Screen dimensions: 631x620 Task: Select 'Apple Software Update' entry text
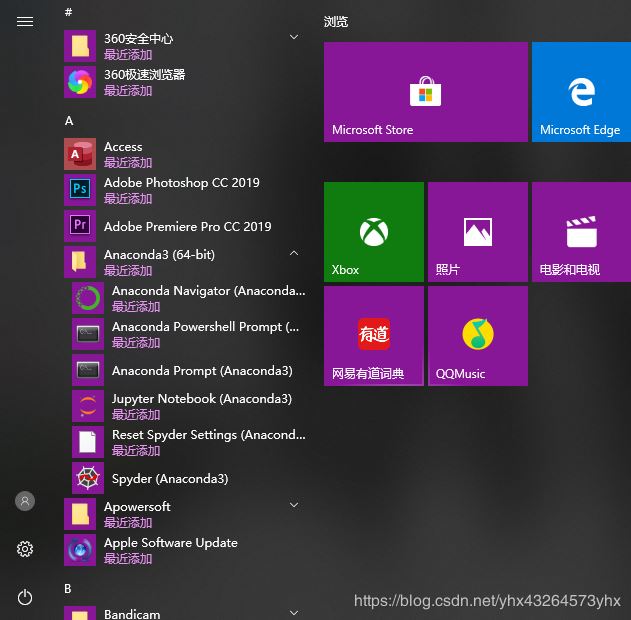pyautogui.click(x=171, y=543)
